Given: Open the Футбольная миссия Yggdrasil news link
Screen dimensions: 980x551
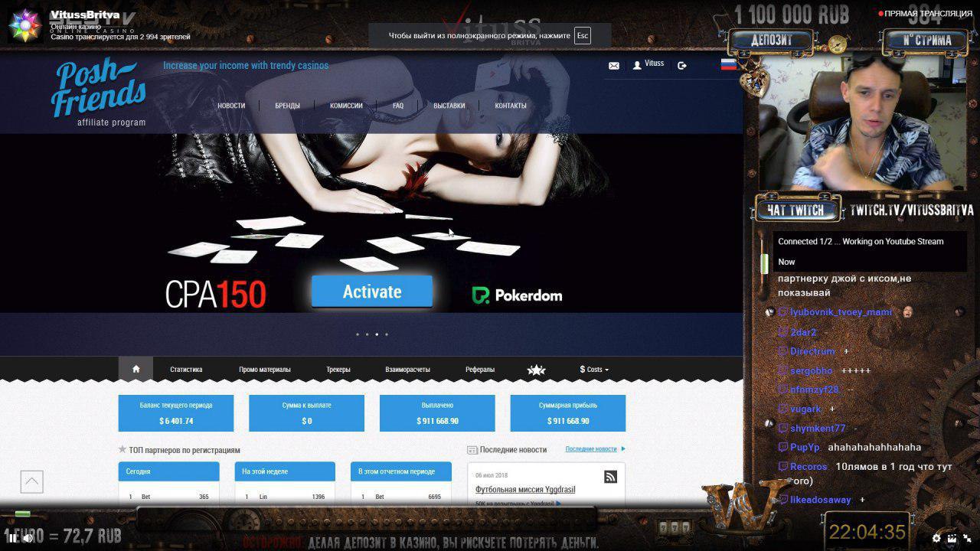Looking at the screenshot, I should pos(525,489).
